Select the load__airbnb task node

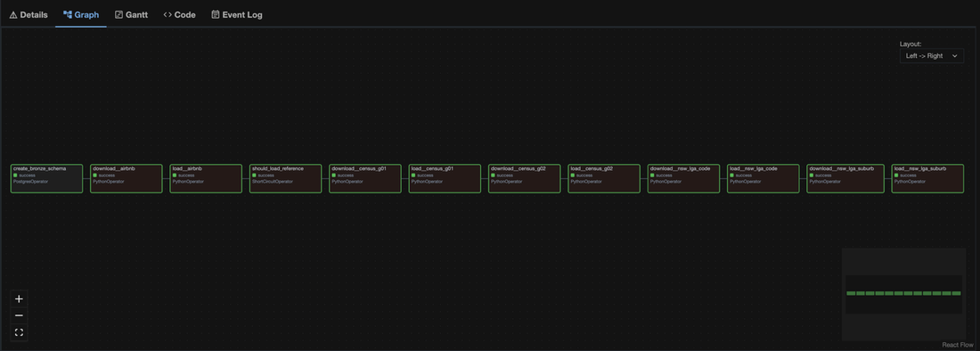click(206, 179)
